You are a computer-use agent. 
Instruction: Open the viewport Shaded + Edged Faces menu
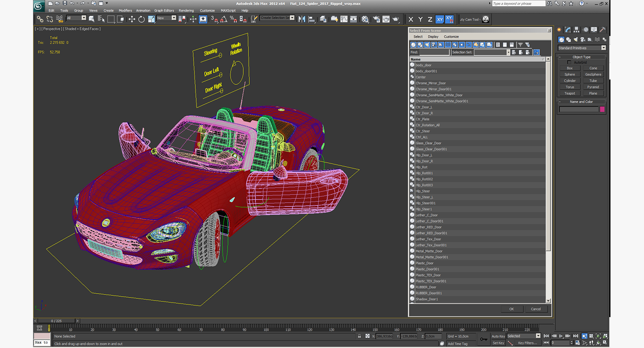(83, 29)
